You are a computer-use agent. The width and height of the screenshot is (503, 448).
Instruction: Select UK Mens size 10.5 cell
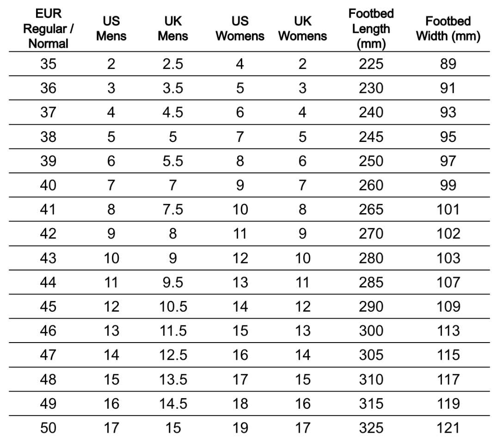(172, 307)
